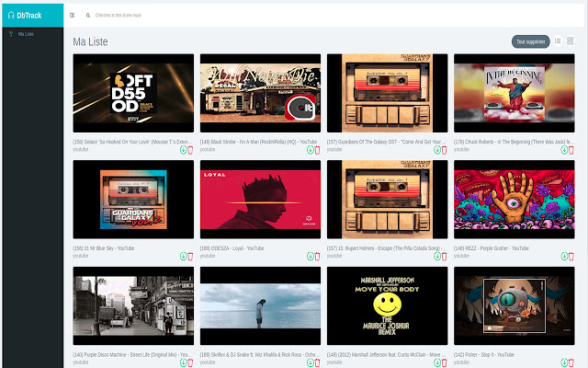
Task: Toggle the sidebar with the hamburger icon
Action: point(73,15)
